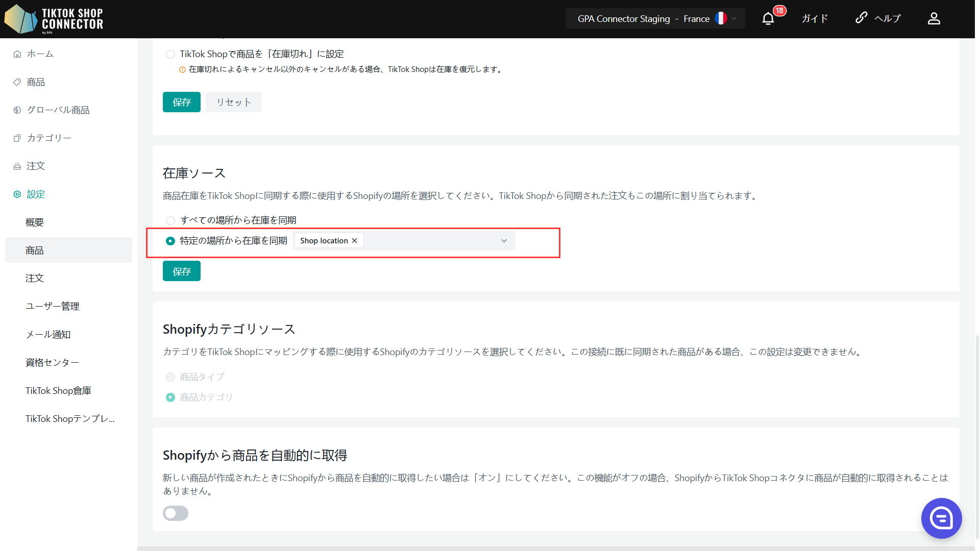Go to ホーム in the sidebar
The width and height of the screenshot is (980, 551).
point(40,54)
